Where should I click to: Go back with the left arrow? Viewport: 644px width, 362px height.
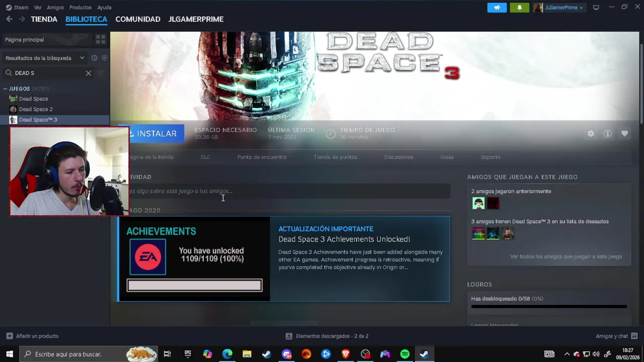point(9,19)
